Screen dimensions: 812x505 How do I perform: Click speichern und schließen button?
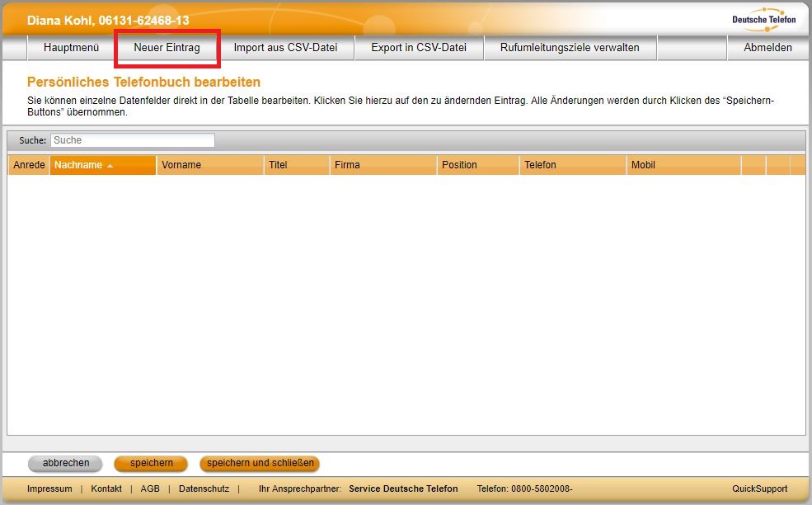(x=260, y=464)
